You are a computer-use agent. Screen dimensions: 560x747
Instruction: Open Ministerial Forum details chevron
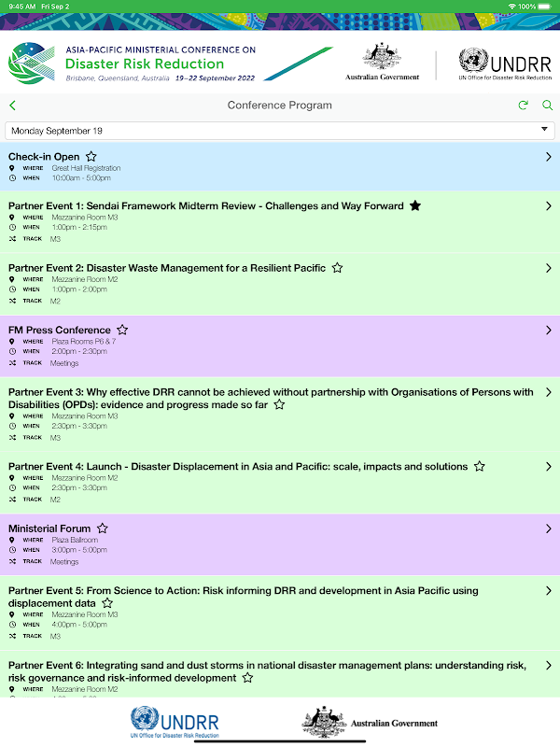point(548,529)
